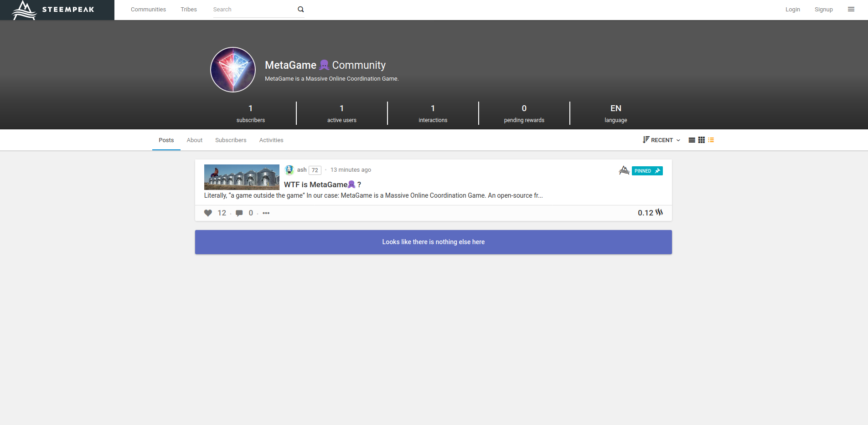This screenshot has height=425, width=868.
Task: Click the reputation badge 72
Action: point(315,170)
